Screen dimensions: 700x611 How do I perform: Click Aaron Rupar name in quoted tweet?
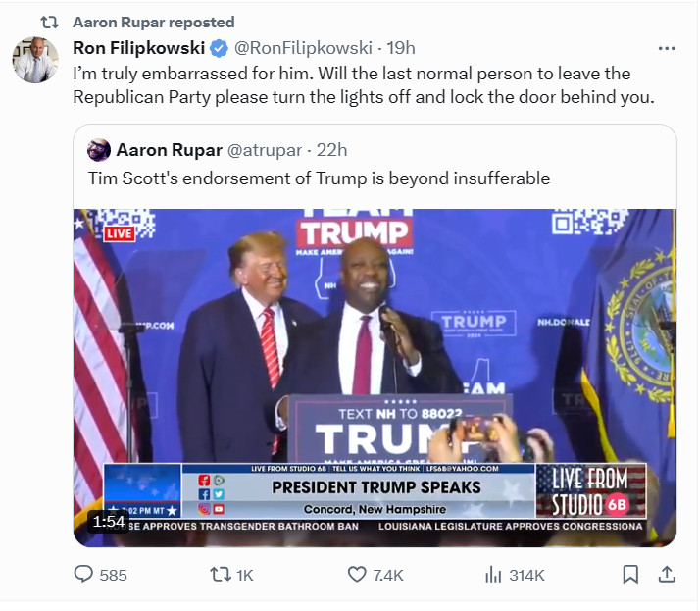pos(170,150)
